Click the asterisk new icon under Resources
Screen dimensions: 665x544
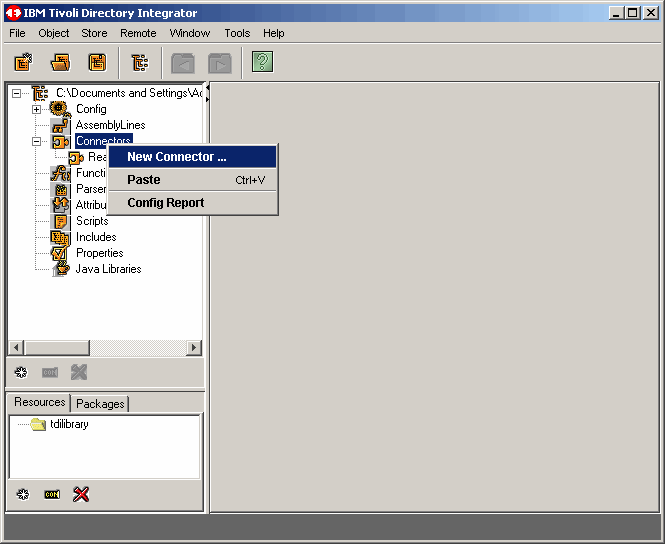coord(21,494)
